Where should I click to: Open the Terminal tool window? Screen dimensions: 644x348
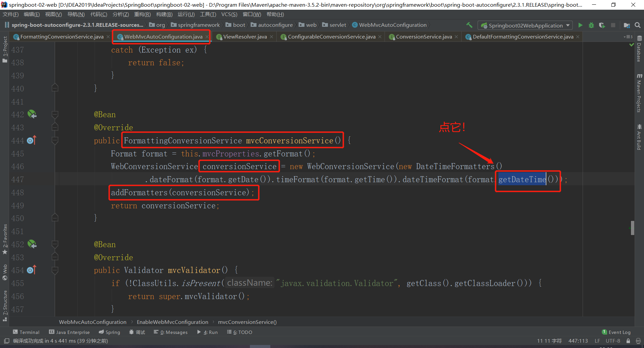point(26,332)
